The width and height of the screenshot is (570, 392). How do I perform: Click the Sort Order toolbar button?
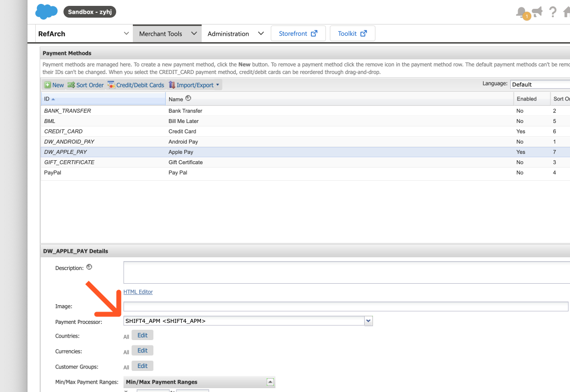click(x=86, y=85)
